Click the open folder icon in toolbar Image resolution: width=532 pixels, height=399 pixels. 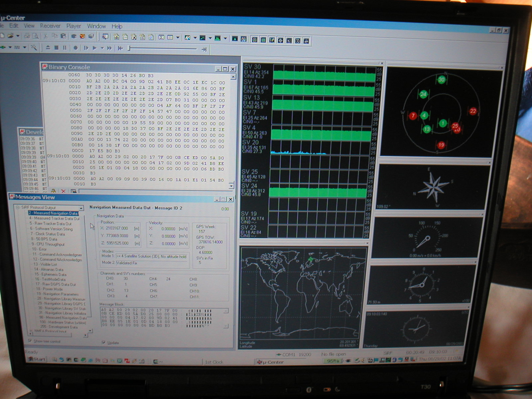11,36
